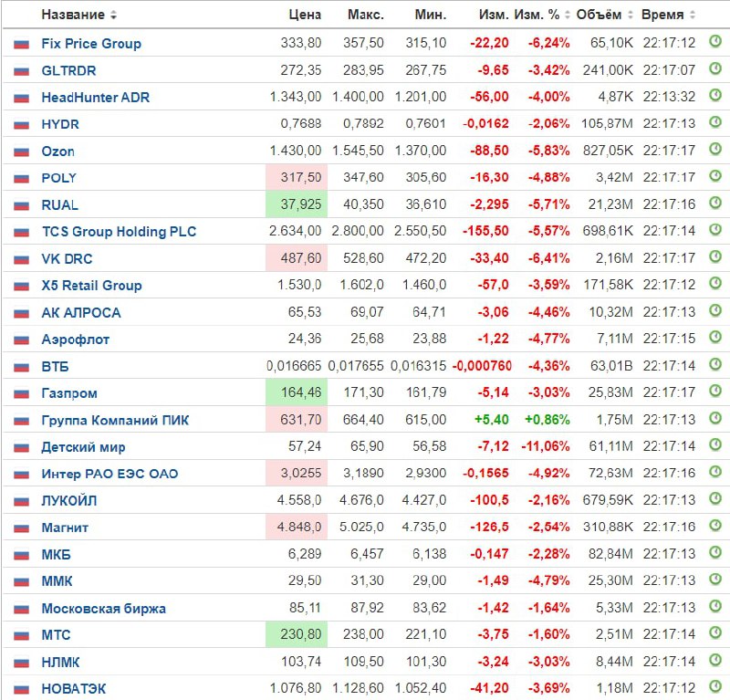Click clock icon in Детский мир row

point(715,446)
